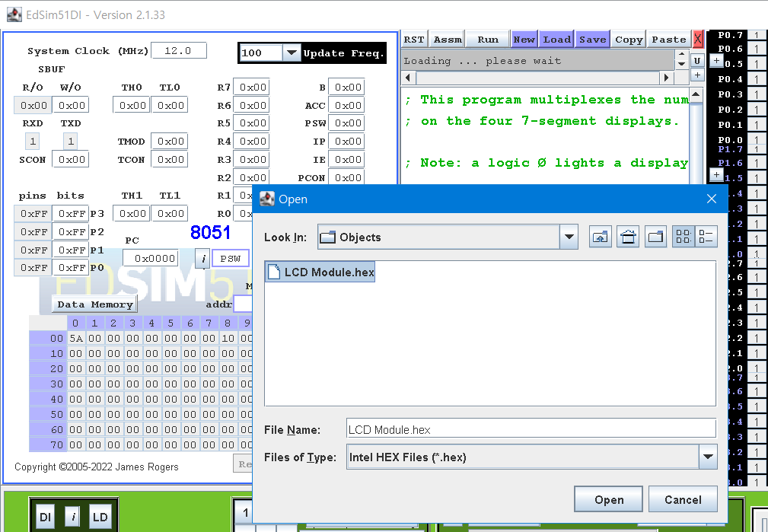Click the i info button on green panel
Screen dimensions: 768x532
[x=72, y=517]
